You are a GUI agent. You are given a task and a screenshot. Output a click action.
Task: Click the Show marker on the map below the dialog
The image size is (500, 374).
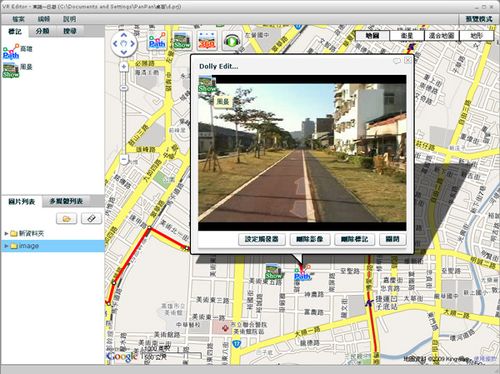tap(273, 272)
